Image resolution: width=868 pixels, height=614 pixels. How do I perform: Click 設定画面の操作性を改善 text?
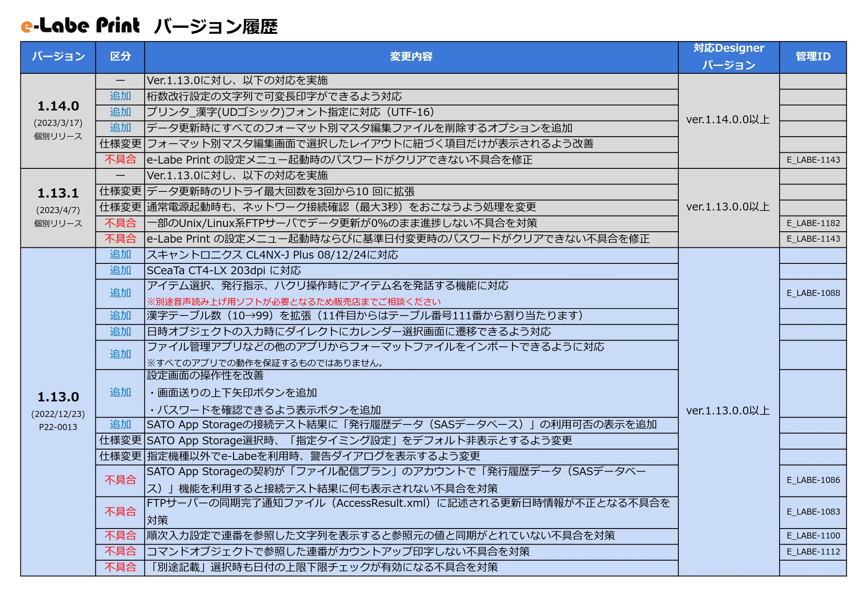point(205,375)
